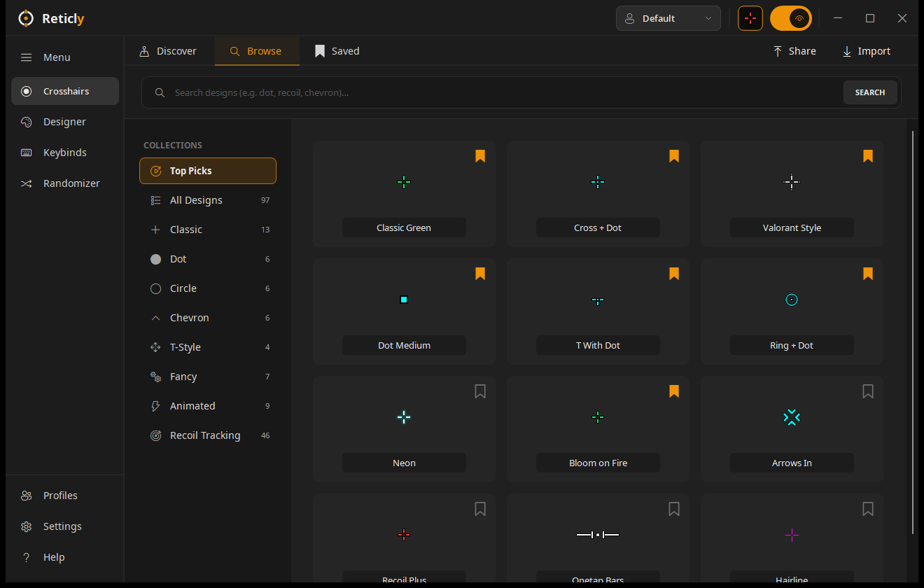Select the Top Picks collection
The width and height of the screenshot is (924, 588).
[x=208, y=171]
